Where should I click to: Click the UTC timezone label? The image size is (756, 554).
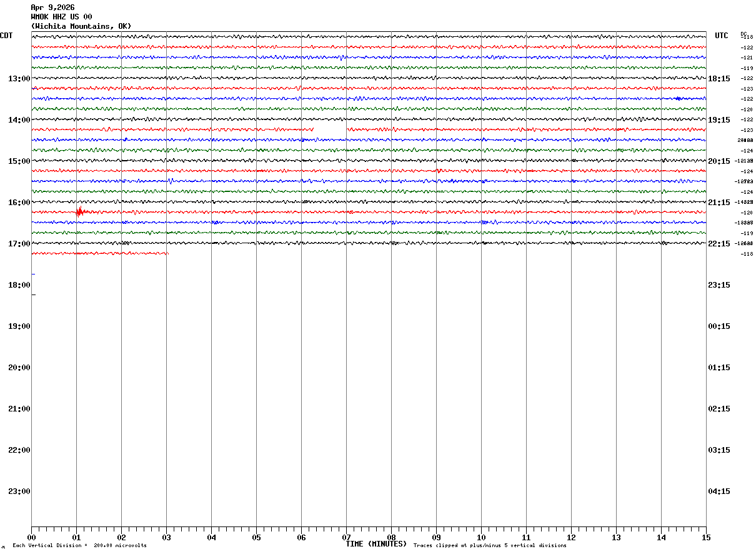(722, 36)
